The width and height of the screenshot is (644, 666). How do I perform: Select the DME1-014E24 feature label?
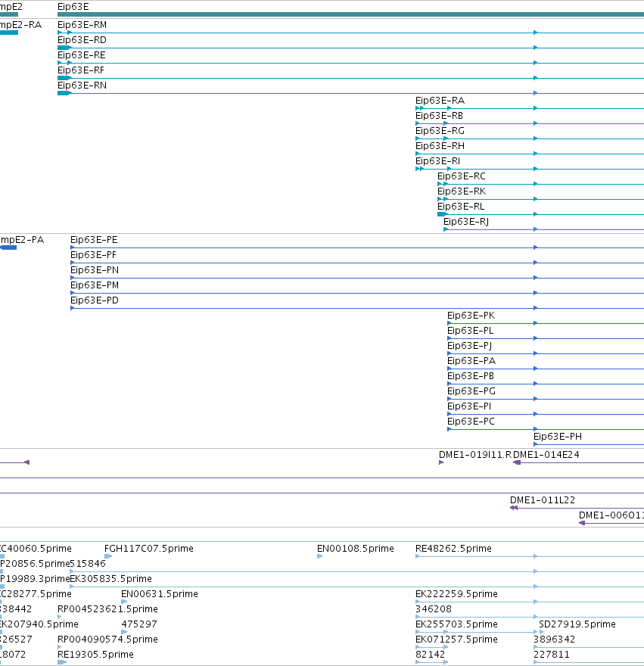[546, 455]
